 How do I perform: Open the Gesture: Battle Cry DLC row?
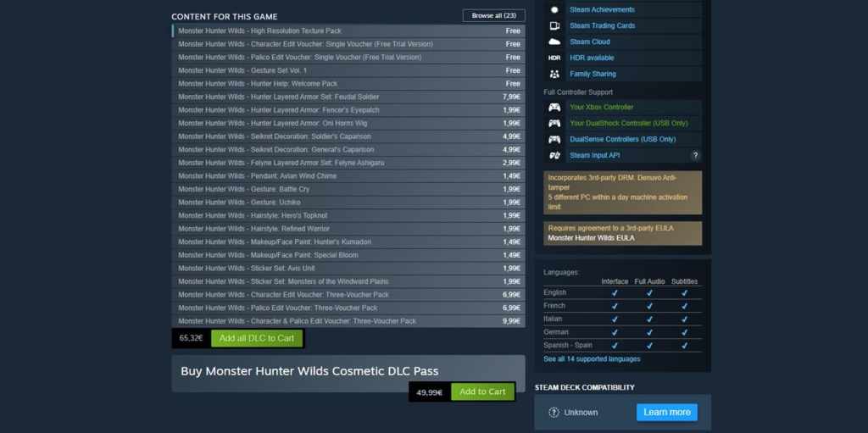(243, 189)
